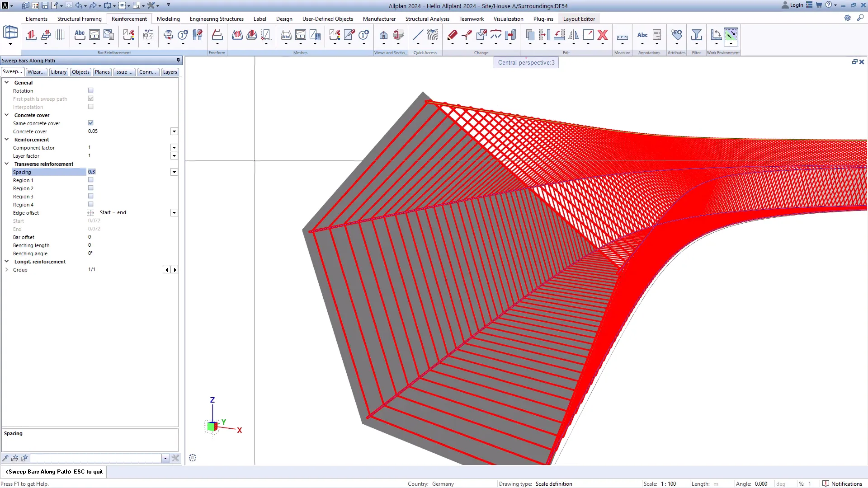Click the next Group arrow stepper

(x=175, y=269)
